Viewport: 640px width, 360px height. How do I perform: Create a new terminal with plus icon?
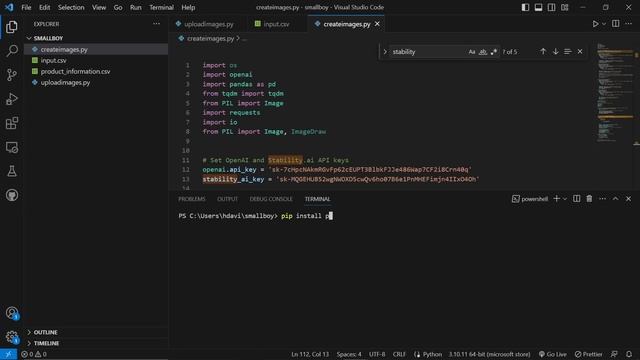pyautogui.click(x=556, y=199)
